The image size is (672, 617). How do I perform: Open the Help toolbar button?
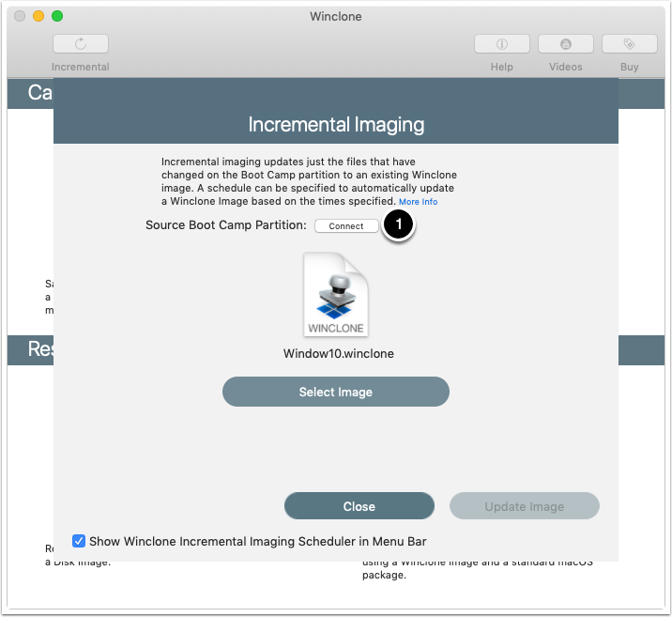pos(502,44)
